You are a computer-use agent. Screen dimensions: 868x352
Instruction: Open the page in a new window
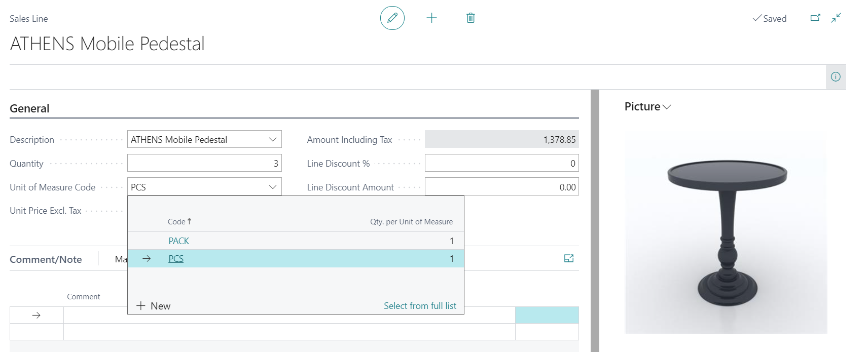coord(815,18)
